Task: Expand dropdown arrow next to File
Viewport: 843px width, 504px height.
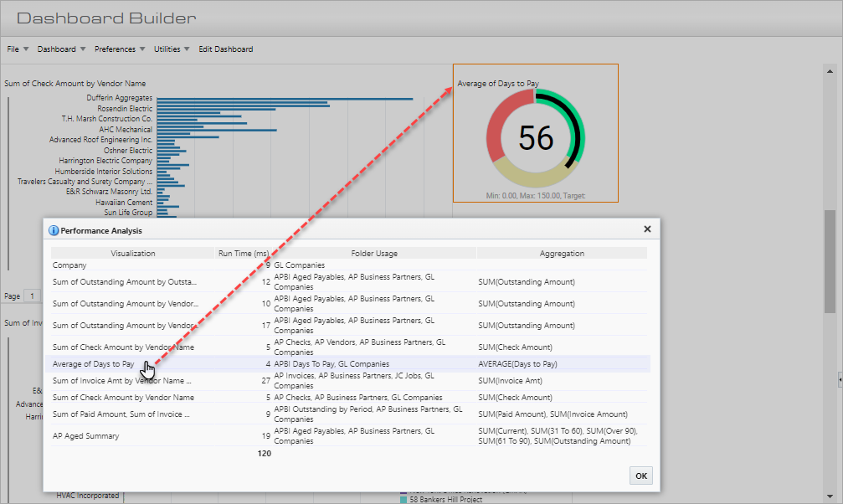Action: 26,49
